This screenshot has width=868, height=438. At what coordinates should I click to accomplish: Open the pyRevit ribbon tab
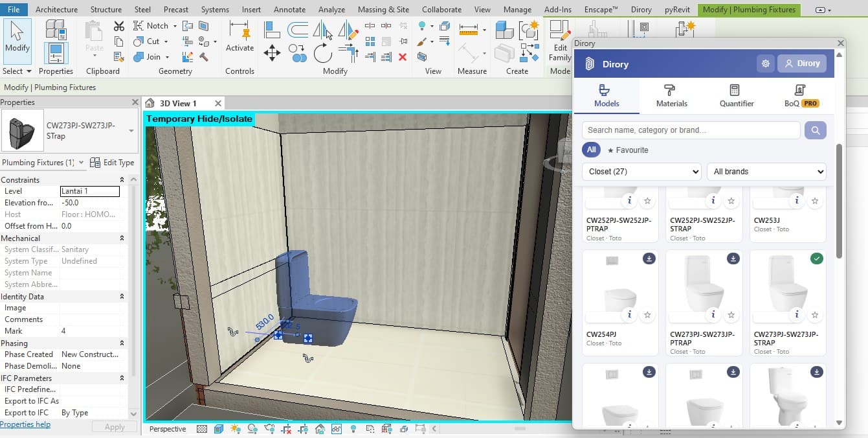678,10
